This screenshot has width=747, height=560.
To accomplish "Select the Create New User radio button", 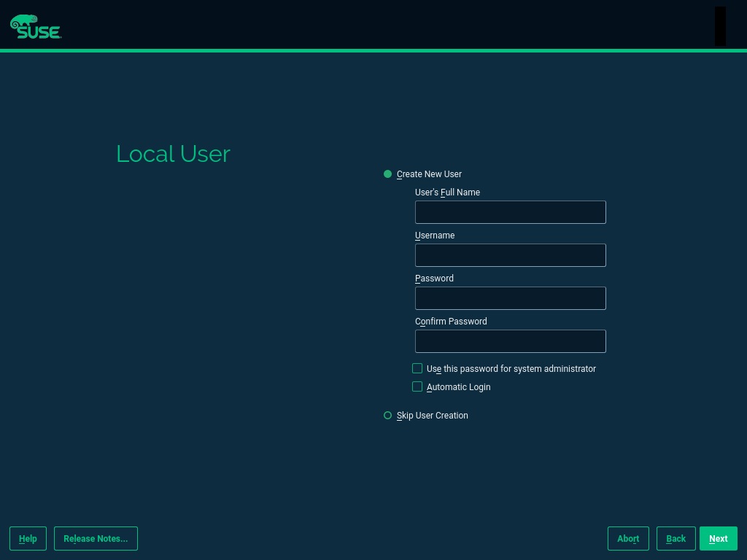I will (x=388, y=174).
